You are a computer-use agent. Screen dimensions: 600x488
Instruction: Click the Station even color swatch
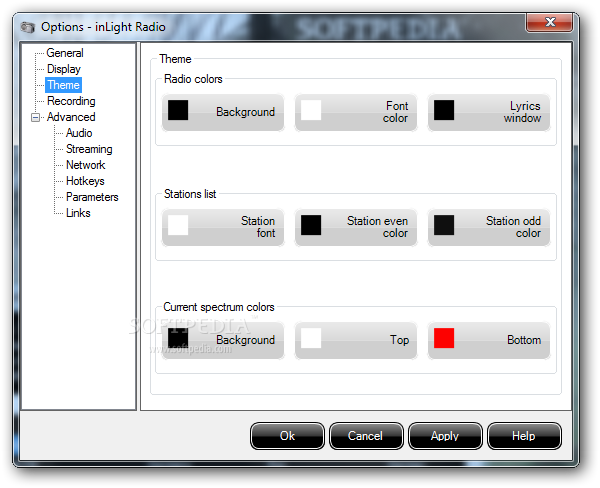(311, 225)
